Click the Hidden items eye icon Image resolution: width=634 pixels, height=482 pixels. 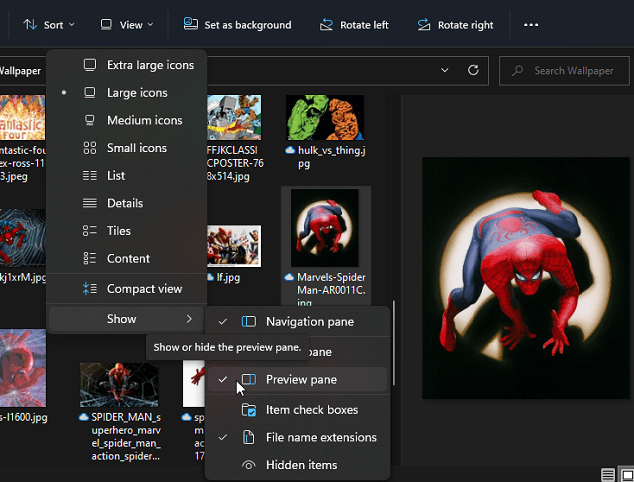[x=249, y=465]
